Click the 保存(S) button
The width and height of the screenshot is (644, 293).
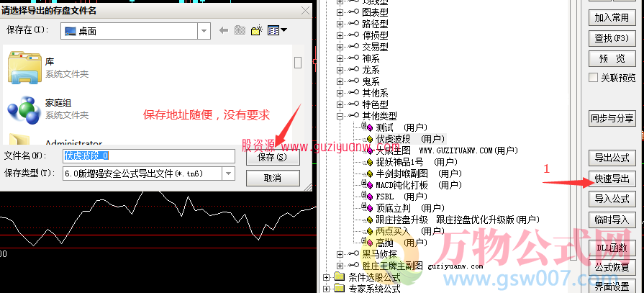pyautogui.click(x=273, y=158)
